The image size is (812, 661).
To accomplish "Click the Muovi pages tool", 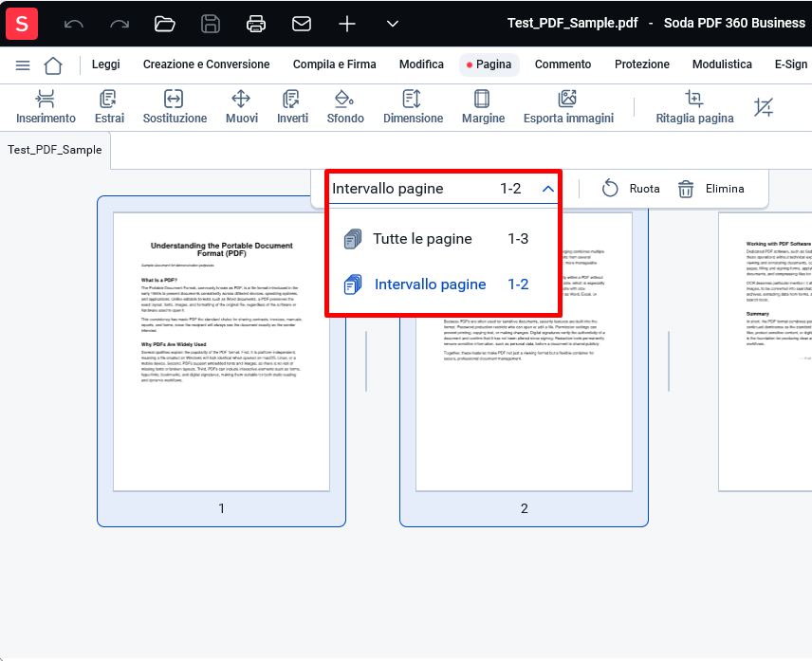I will pyautogui.click(x=241, y=107).
